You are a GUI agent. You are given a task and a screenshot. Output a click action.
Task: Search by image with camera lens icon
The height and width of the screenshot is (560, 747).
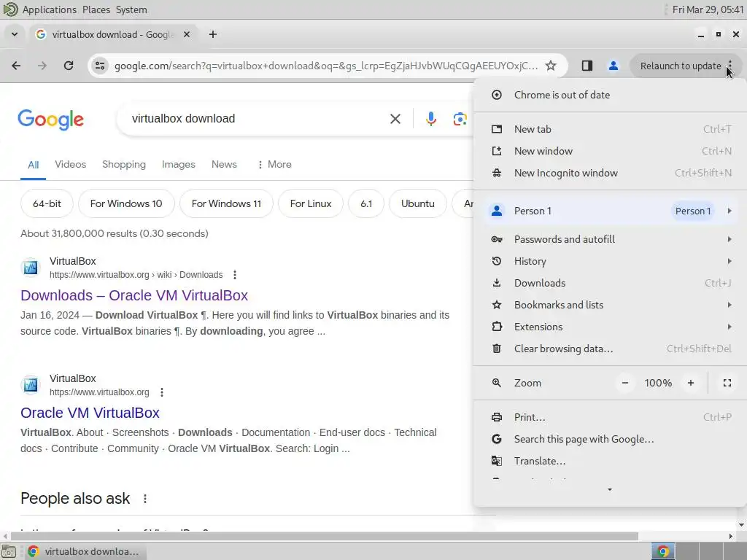coord(460,119)
